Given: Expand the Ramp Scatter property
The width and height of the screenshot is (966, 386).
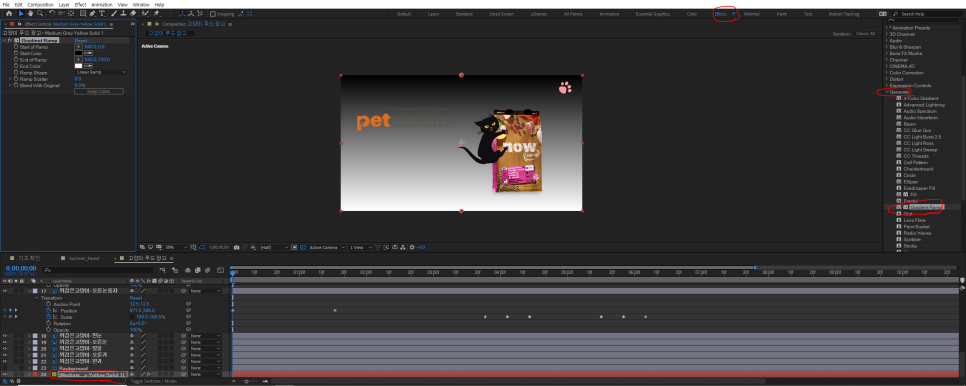Looking at the screenshot, I should [x=10, y=79].
